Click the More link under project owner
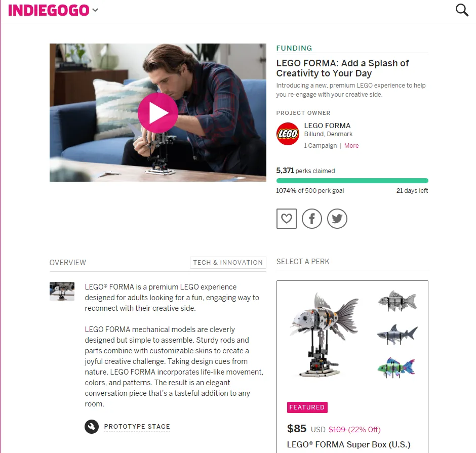 pyautogui.click(x=351, y=146)
